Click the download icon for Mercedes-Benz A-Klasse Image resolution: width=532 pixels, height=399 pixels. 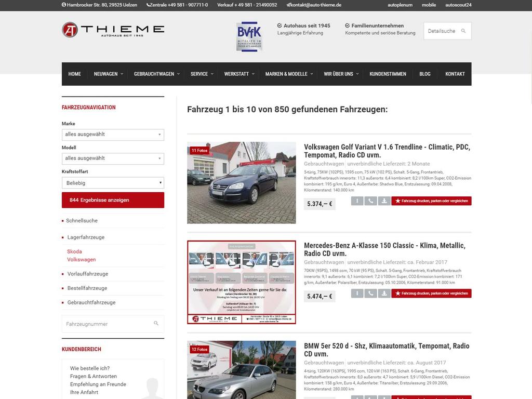point(384,293)
